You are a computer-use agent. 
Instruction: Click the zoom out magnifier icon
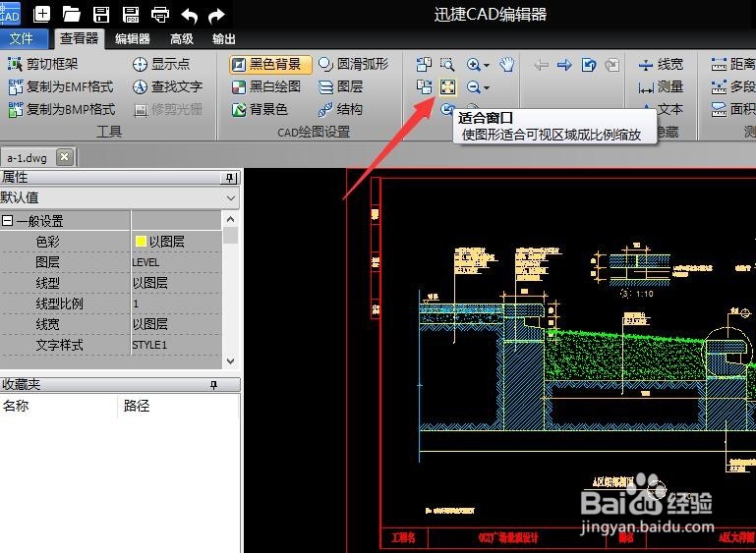(474, 87)
